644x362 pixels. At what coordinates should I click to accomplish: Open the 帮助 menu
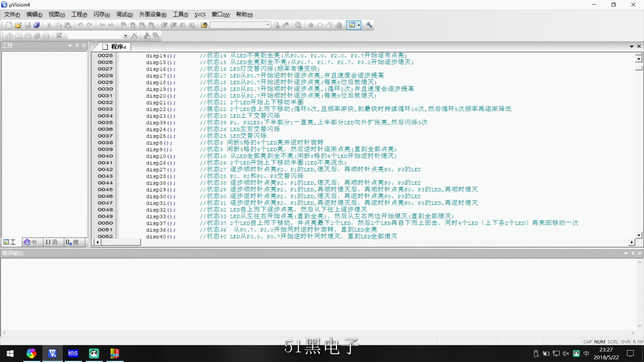click(x=245, y=15)
